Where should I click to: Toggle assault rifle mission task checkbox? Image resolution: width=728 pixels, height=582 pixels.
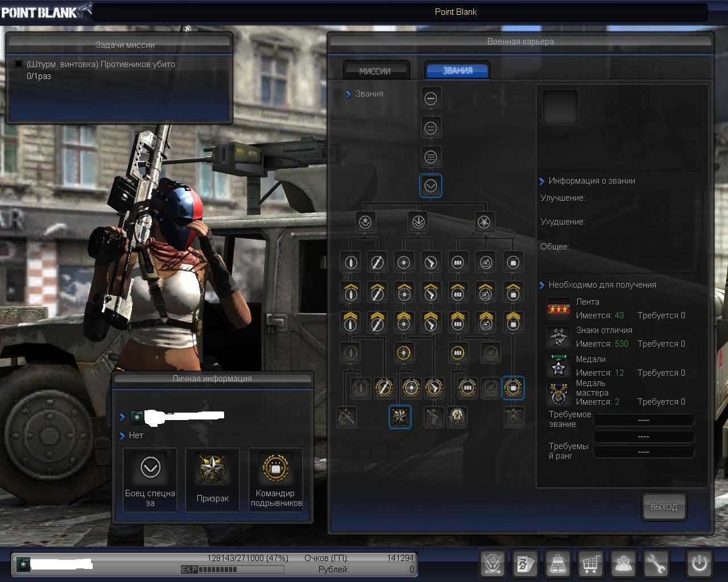[18, 64]
